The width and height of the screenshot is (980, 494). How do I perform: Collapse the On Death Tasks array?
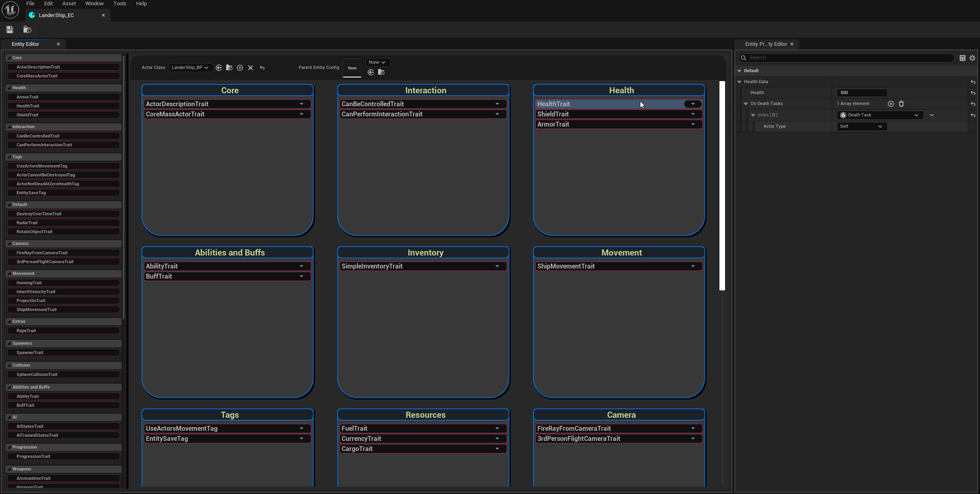(x=746, y=104)
